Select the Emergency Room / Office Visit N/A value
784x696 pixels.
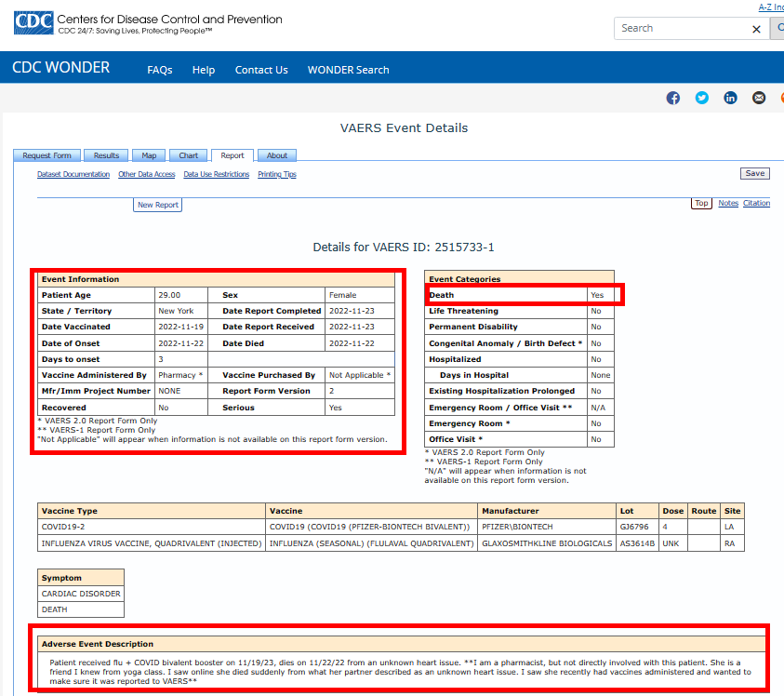click(600, 408)
